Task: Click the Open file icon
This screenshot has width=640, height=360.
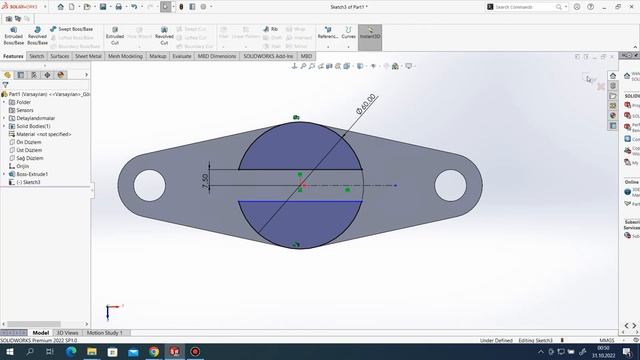Action: (x=86, y=7)
